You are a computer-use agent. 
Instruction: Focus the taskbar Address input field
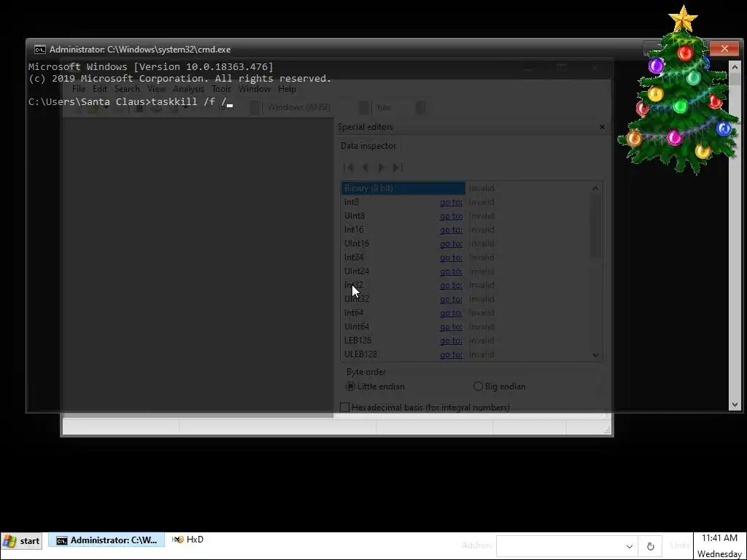coord(560,546)
